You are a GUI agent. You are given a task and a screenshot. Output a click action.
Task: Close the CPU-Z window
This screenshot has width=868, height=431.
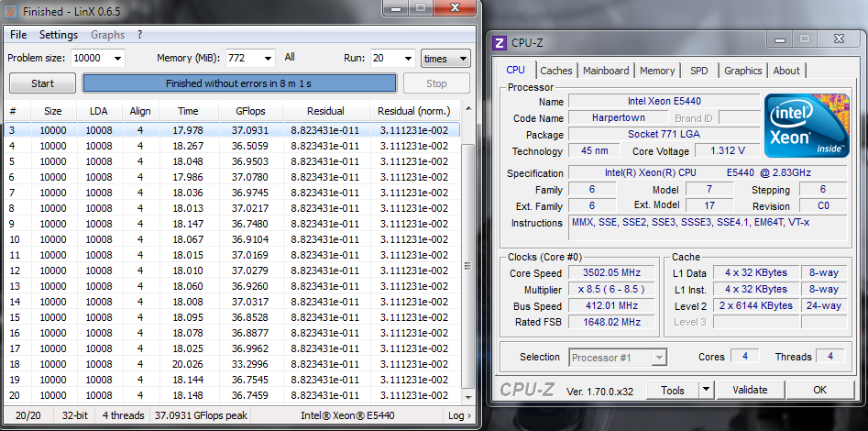tap(838, 39)
